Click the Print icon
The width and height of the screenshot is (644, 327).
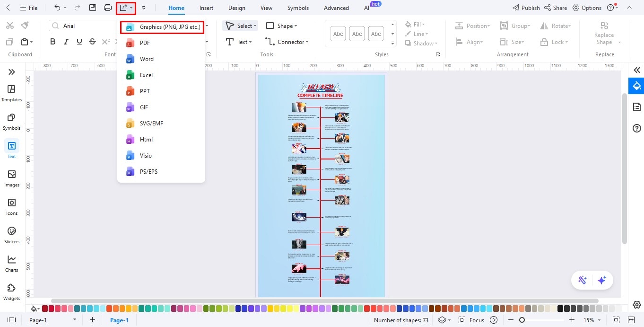[x=108, y=8]
